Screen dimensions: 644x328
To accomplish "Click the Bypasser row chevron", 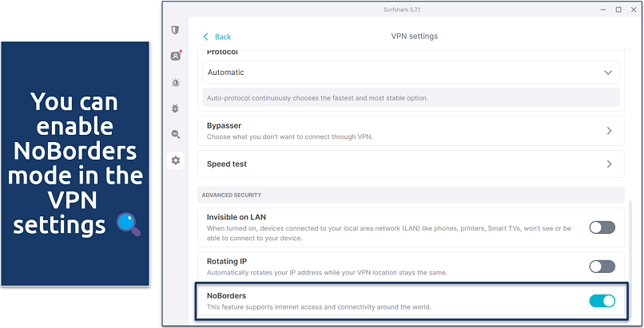I will 609,131.
